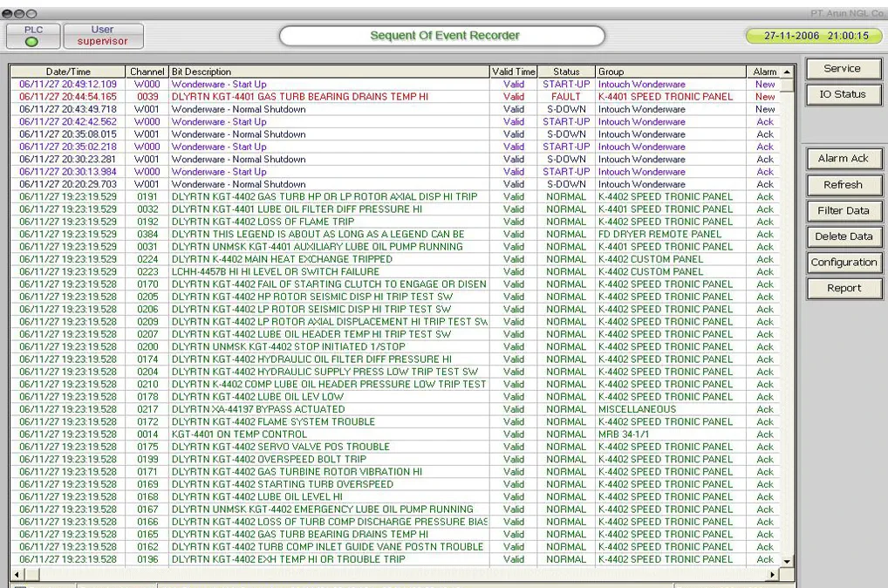
Task: Click the Delete Data button
Action: pos(843,236)
